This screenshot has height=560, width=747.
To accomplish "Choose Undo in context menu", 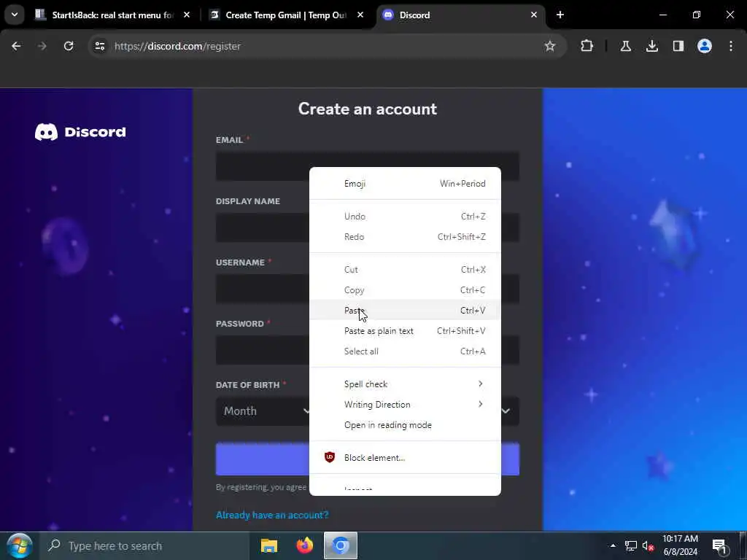I will tap(405, 216).
